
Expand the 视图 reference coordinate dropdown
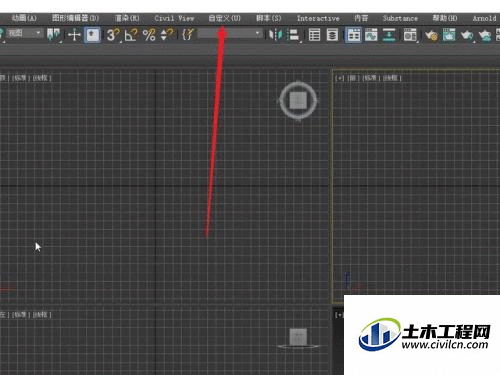(x=25, y=33)
